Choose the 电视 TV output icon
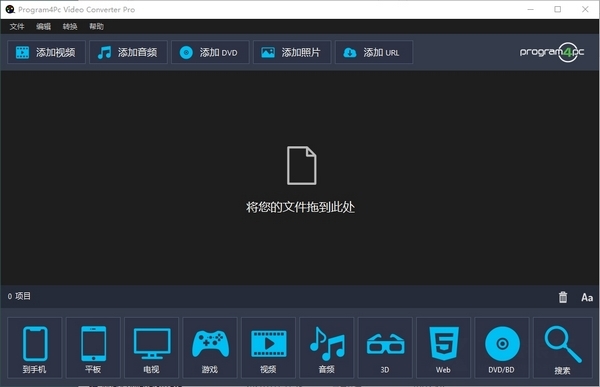 pyautogui.click(x=152, y=348)
